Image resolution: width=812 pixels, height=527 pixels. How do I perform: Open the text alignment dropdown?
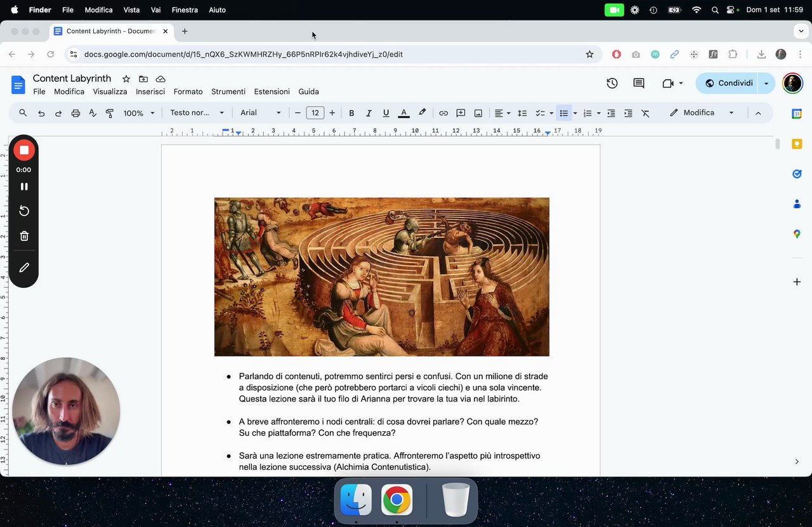(502, 113)
